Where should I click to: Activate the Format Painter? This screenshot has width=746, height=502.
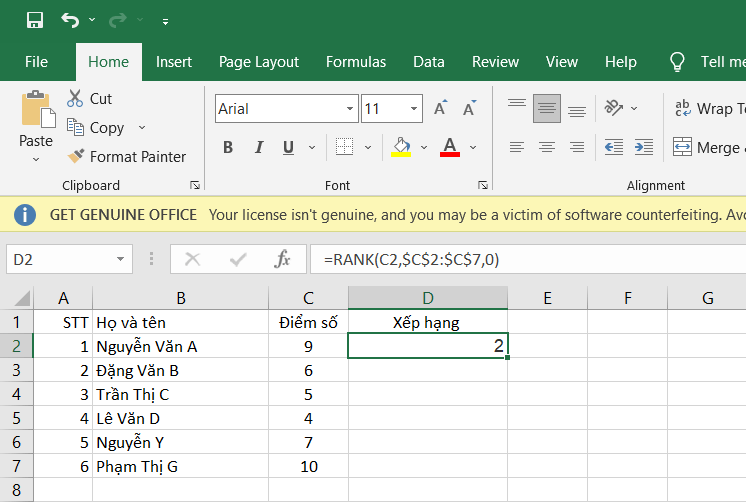click(126, 157)
